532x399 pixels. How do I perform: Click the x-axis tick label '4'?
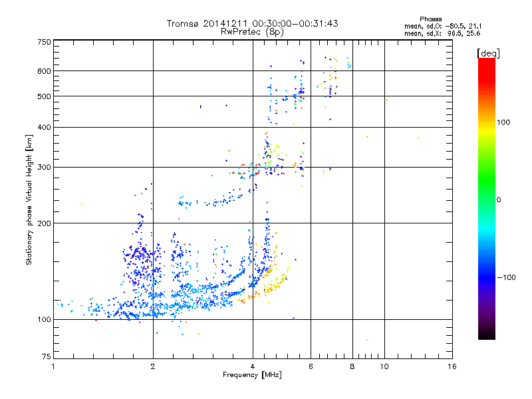[253, 366]
